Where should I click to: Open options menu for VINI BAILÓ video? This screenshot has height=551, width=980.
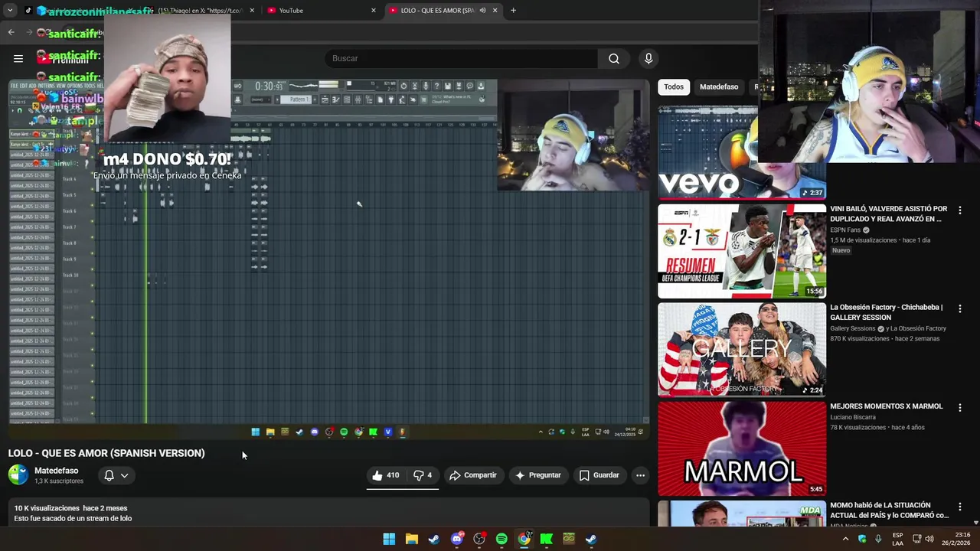tap(959, 210)
